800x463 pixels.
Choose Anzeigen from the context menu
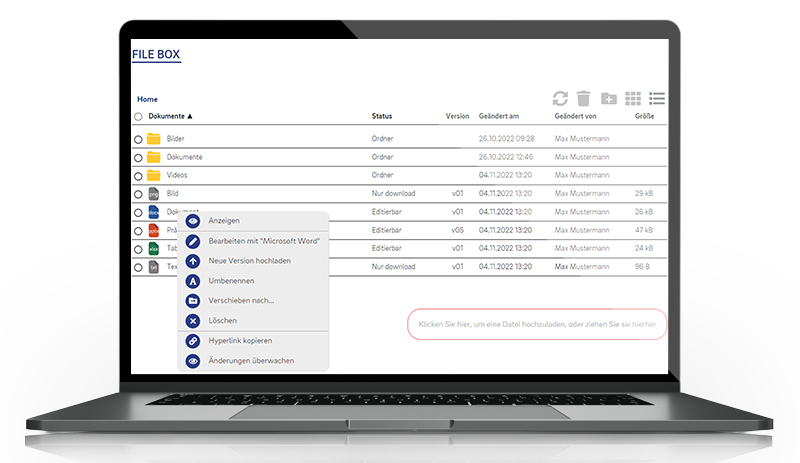coord(224,220)
